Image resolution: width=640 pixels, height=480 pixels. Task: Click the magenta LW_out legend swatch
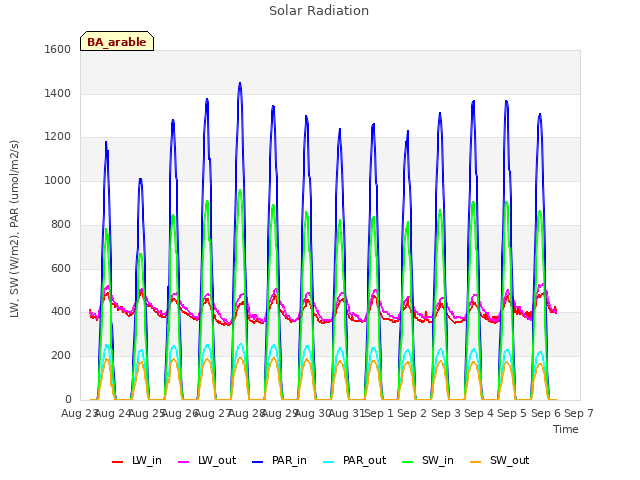pos(184,462)
